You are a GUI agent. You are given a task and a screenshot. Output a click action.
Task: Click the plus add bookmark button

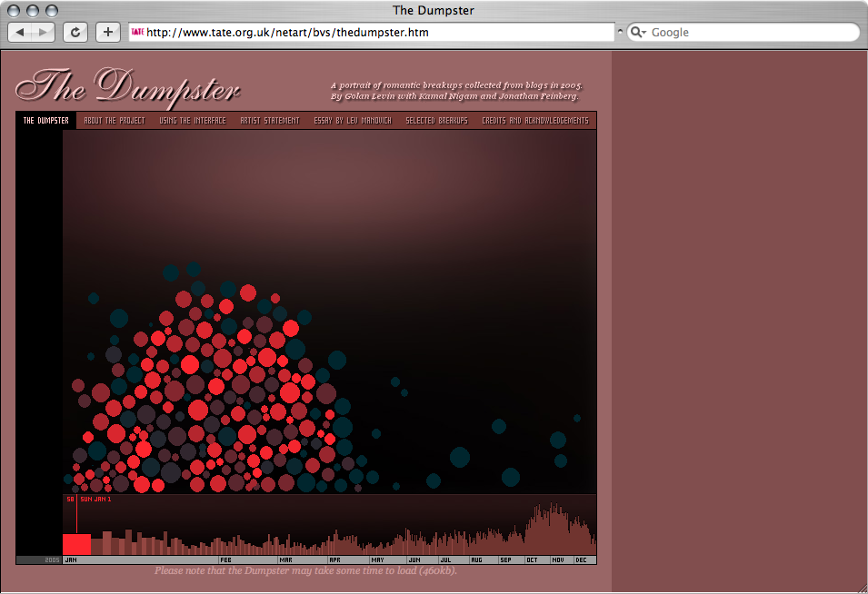click(x=107, y=32)
